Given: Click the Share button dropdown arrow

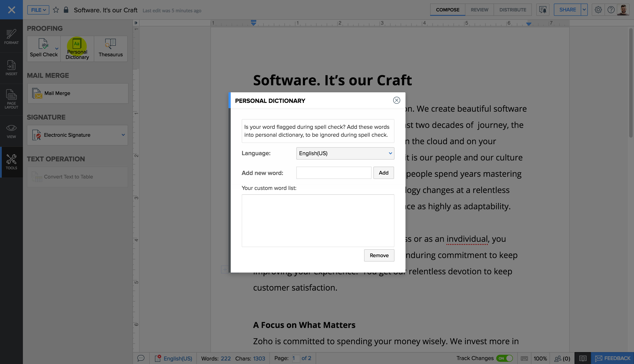Looking at the screenshot, I should 584,10.
